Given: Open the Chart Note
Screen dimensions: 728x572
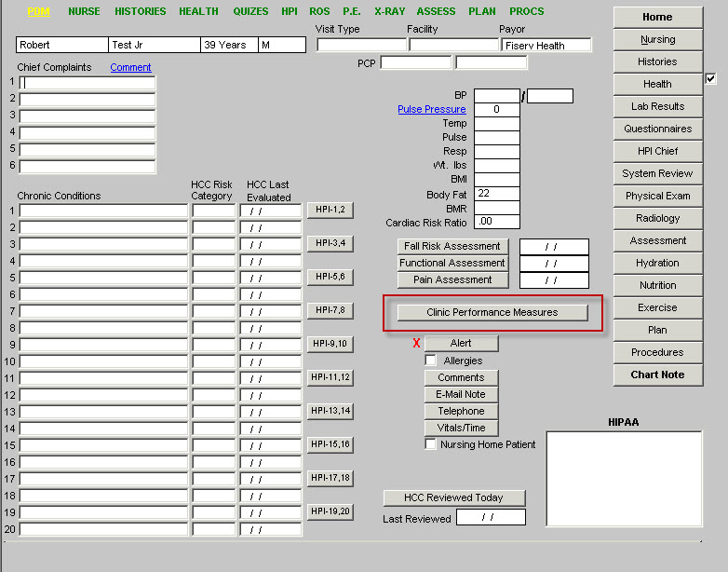Looking at the screenshot, I should click(657, 375).
